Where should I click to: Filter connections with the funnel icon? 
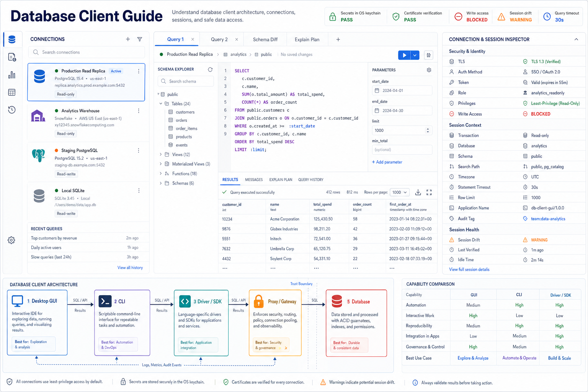coord(140,39)
